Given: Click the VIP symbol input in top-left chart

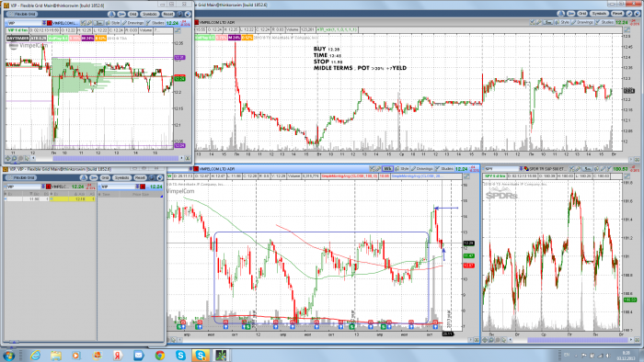Looking at the screenshot, I should point(25,23).
